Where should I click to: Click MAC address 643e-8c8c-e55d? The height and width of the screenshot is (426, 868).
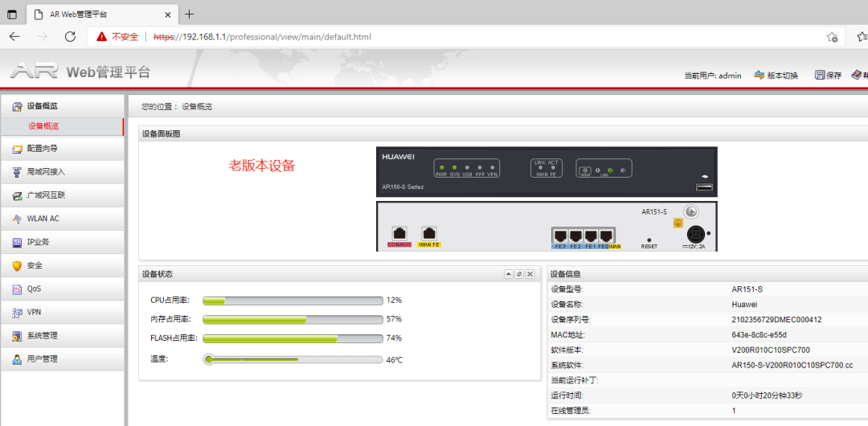pyautogui.click(x=759, y=335)
